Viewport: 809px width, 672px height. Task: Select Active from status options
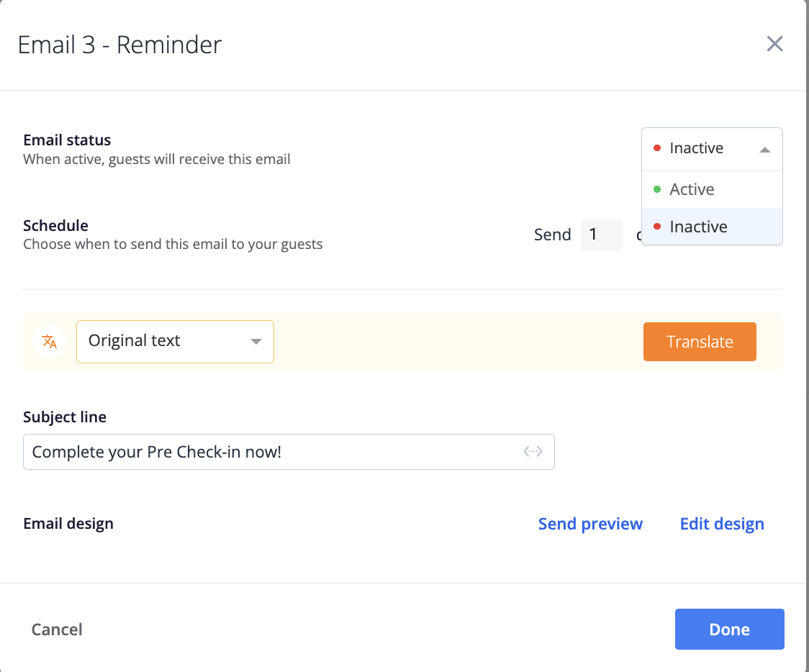[x=712, y=189]
